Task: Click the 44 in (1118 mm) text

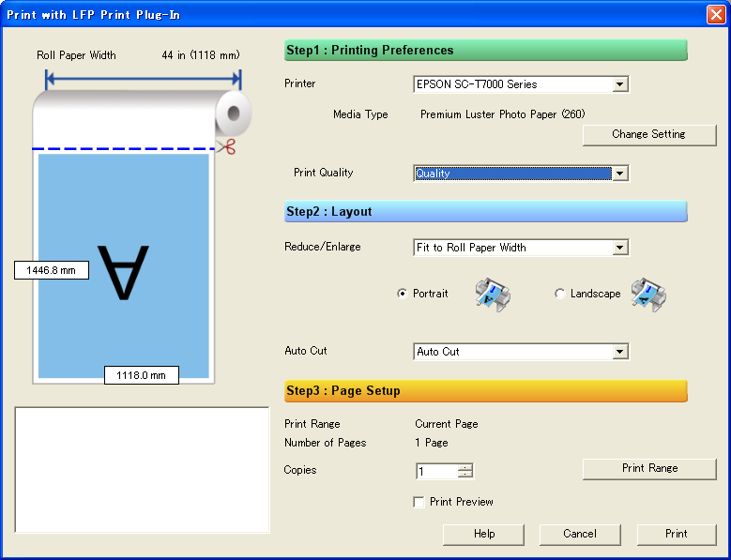Action: (x=201, y=55)
